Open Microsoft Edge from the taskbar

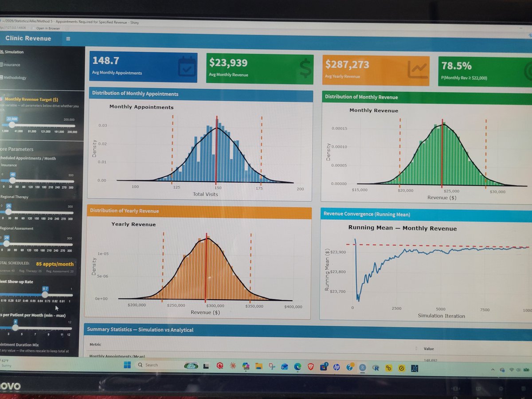coord(297,367)
